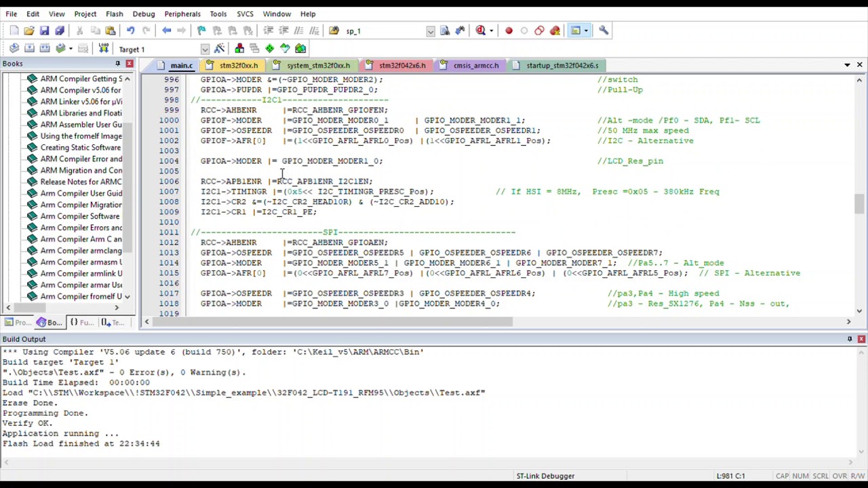Open Options for Target magic wand icon
The height and width of the screenshot is (488, 868).
(219, 49)
